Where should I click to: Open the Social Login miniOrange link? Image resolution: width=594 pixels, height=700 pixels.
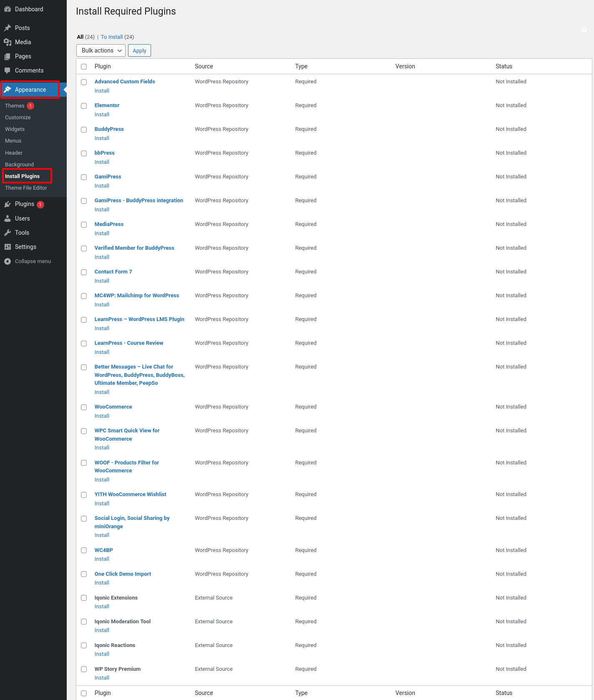click(x=132, y=522)
